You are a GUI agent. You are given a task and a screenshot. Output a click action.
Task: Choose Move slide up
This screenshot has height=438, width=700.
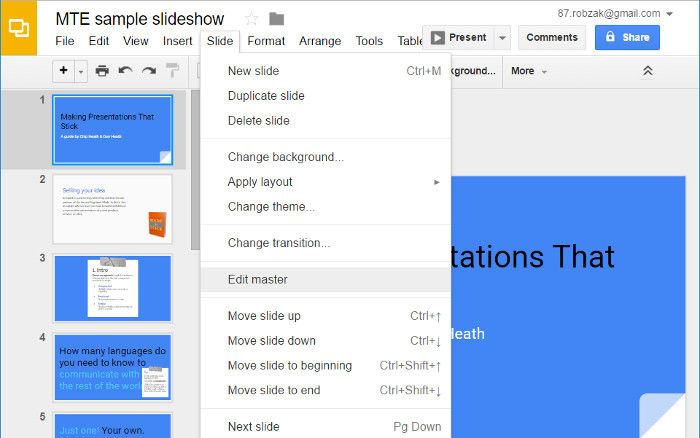[x=326, y=316]
